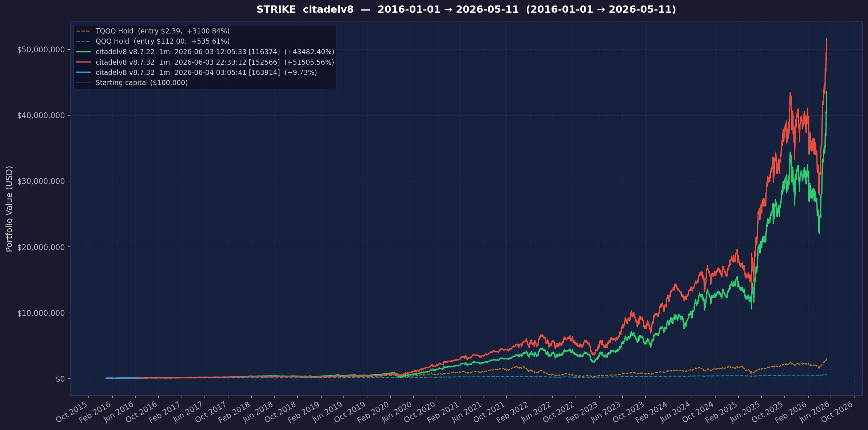Select the QQQ Hold legend entry

point(153,41)
